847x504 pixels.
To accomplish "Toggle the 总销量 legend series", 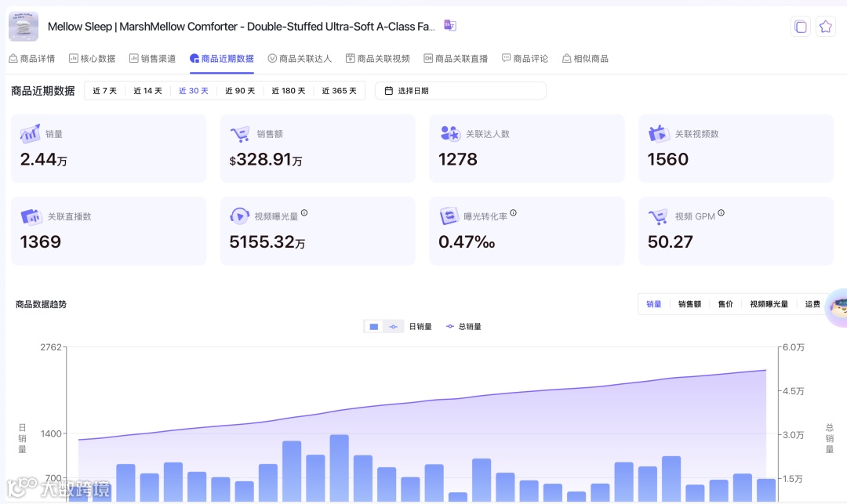I will pyautogui.click(x=463, y=327).
